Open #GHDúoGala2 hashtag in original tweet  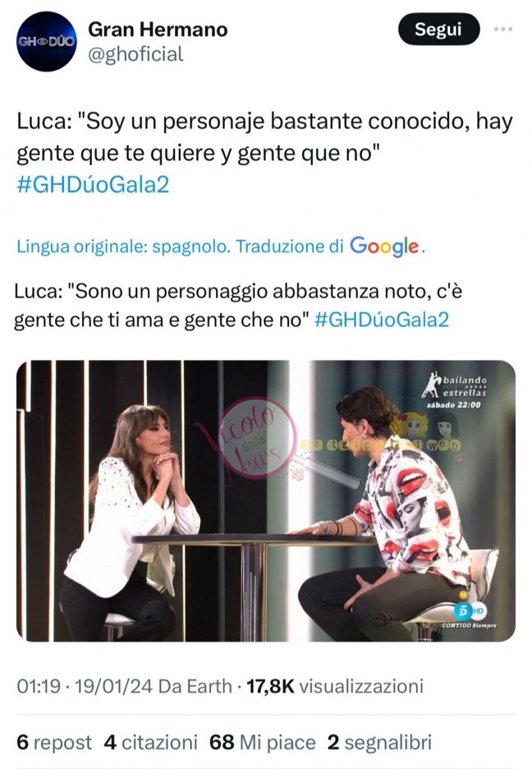(92, 185)
